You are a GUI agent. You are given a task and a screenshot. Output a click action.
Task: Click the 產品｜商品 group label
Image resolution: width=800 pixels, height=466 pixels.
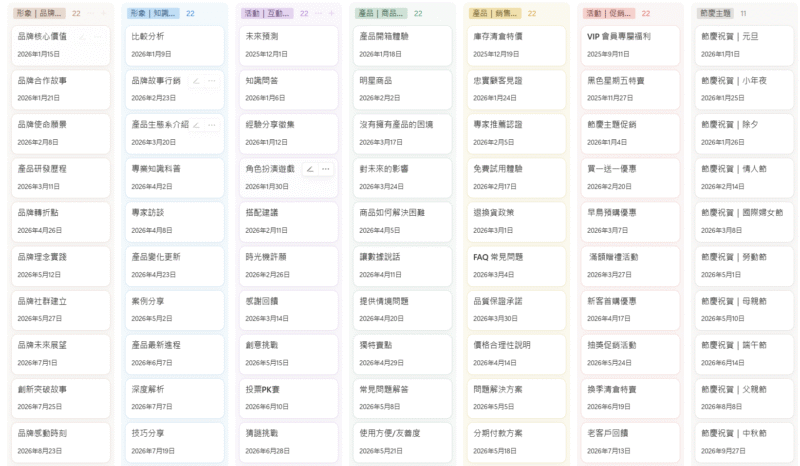[x=381, y=13]
